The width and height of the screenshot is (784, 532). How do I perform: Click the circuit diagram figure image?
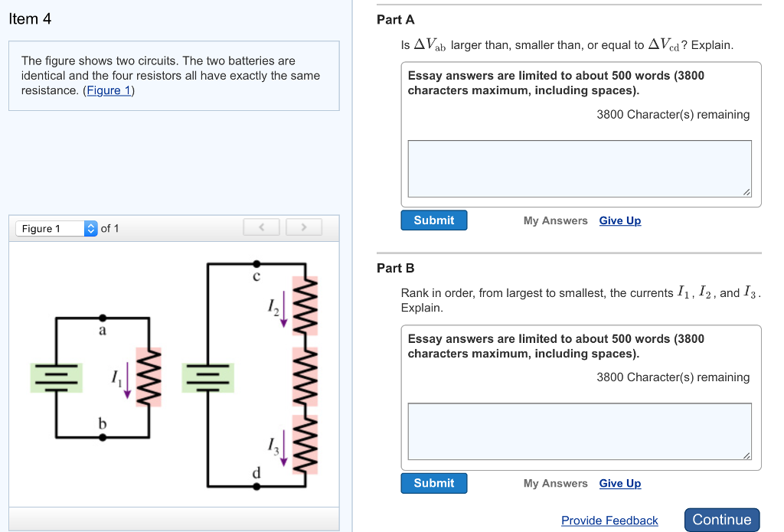tap(174, 375)
